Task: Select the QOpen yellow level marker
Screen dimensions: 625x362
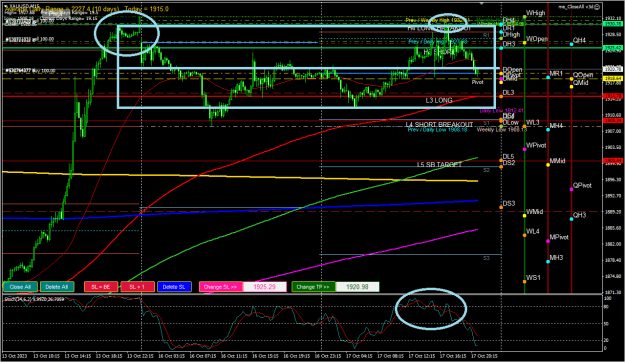Action: 572,79
